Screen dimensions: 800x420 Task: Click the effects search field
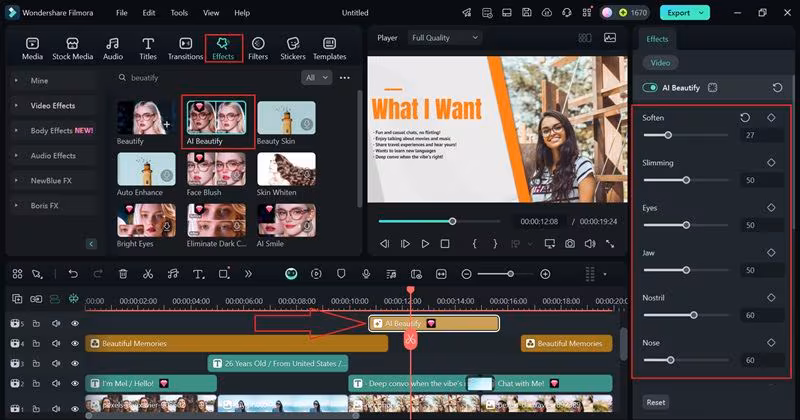point(207,78)
